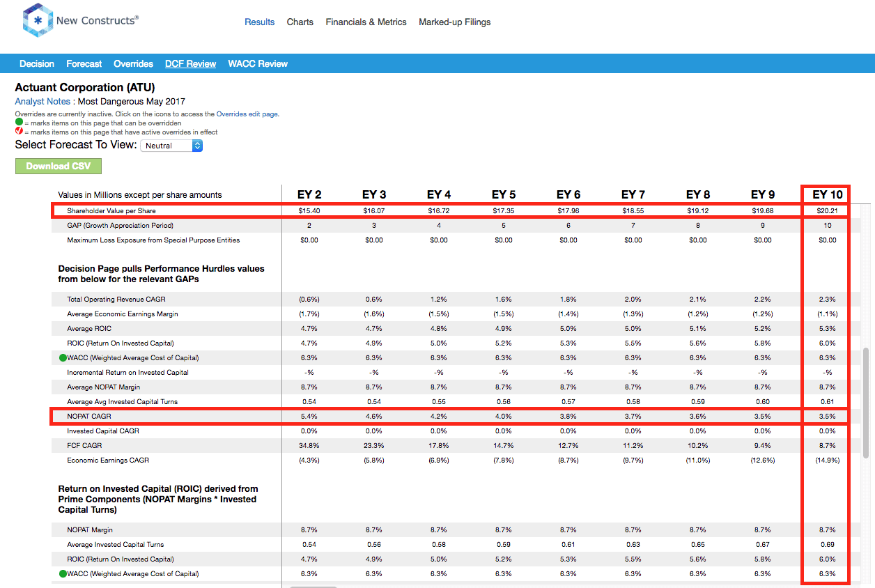Image resolution: width=875 pixels, height=588 pixels.
Task: Open Financials & Metrics
Action: coord(366,22)
